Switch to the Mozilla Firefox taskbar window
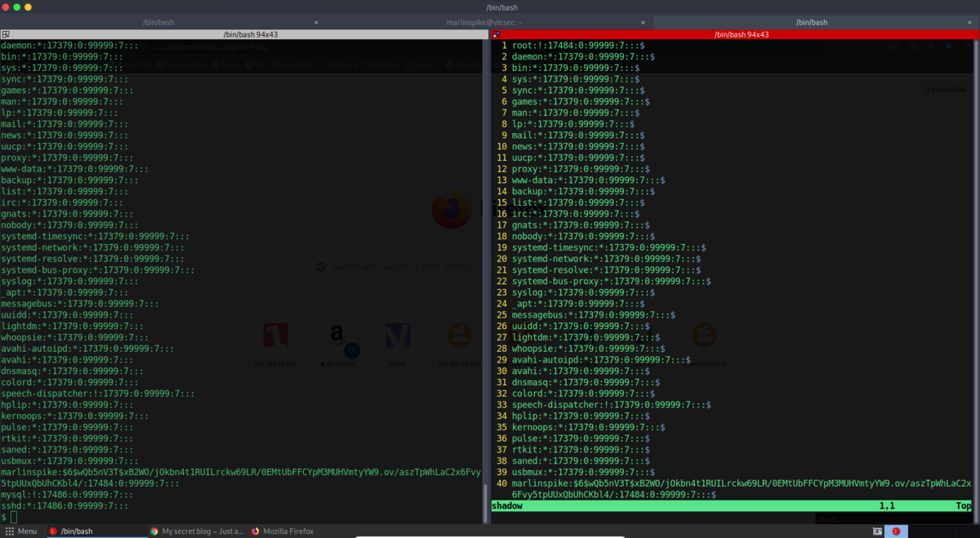This screenshot has width=980, height=538. coord(283,531)
